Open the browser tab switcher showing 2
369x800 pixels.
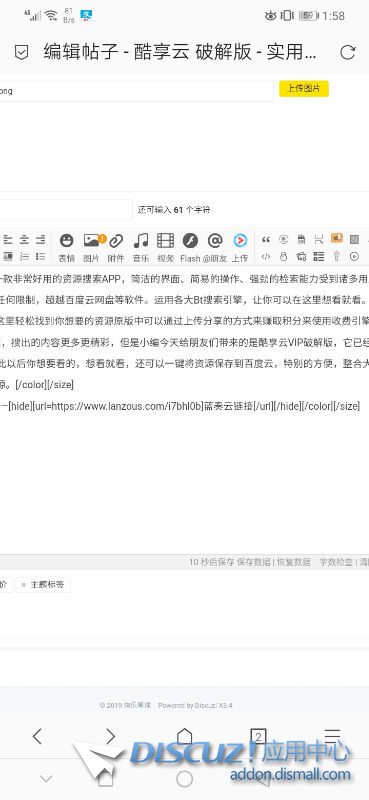pyautogui.click(x=258, y=736)
